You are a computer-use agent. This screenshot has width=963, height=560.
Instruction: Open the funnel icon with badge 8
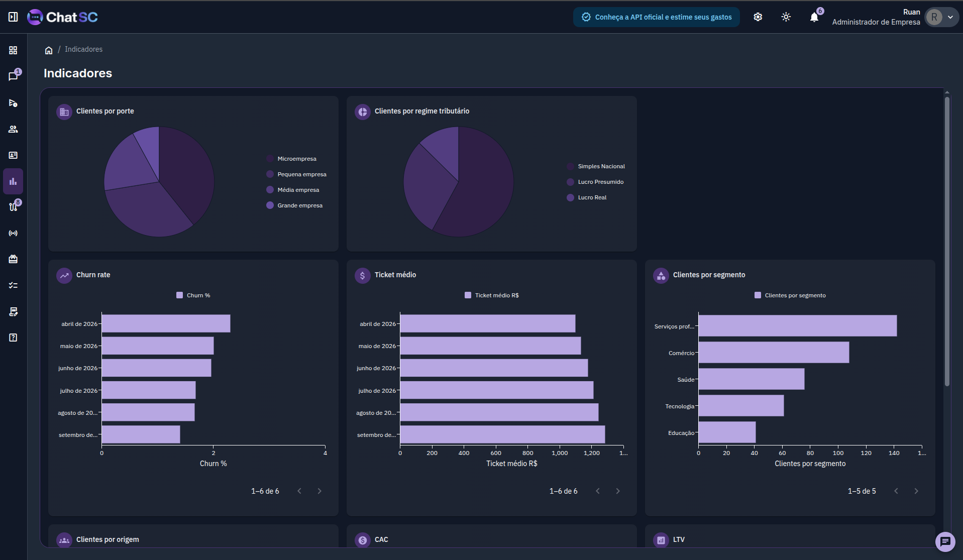click(x=13, y=207)
